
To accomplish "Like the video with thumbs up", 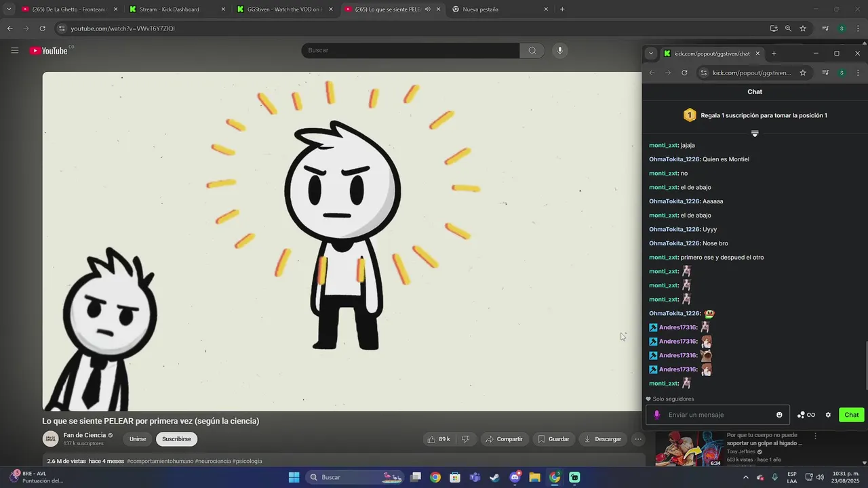I will click(438, 439).
